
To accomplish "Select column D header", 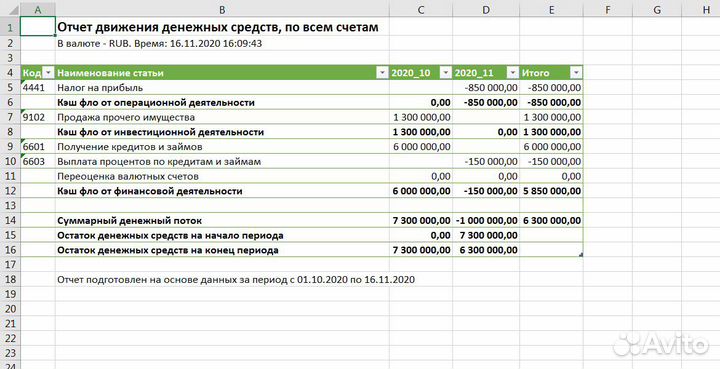I will [486, 9].
